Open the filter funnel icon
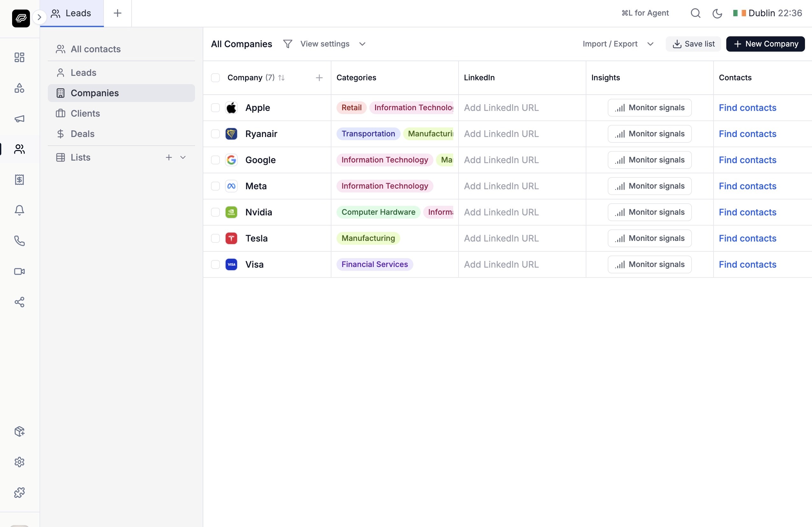The height and width of the screenshot is (527, 812). 287,44
